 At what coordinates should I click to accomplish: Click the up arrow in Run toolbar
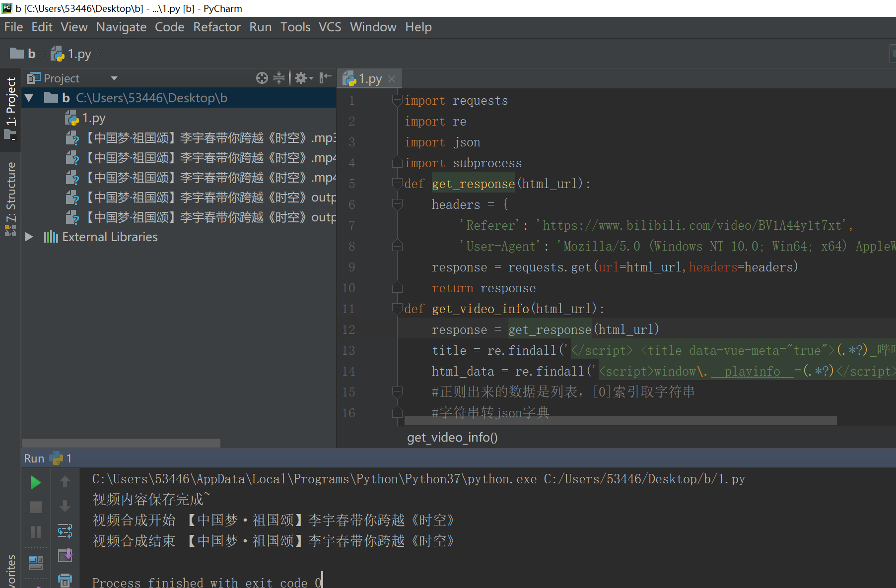pyautogui.click(x=65, y=481)
